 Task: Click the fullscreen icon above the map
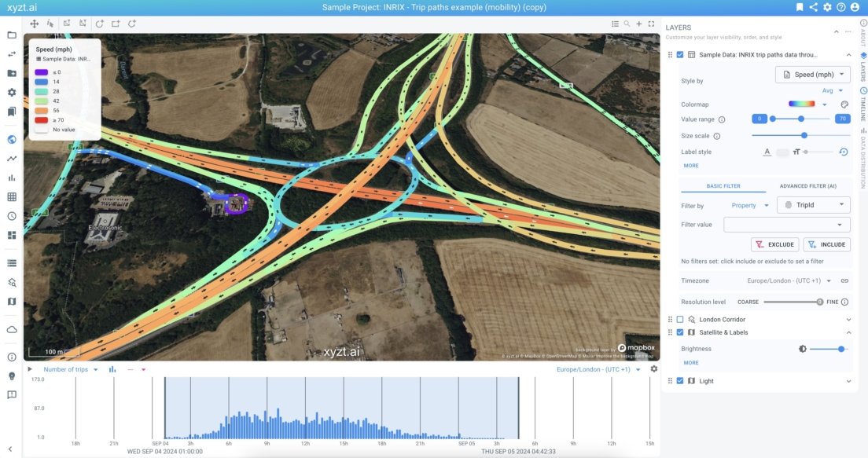coord(651,24)
